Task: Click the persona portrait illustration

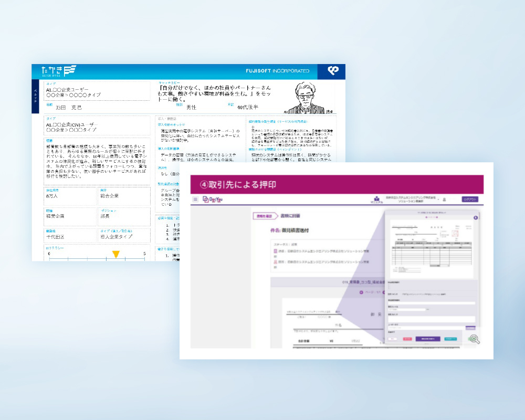Action: coord(307,98)
